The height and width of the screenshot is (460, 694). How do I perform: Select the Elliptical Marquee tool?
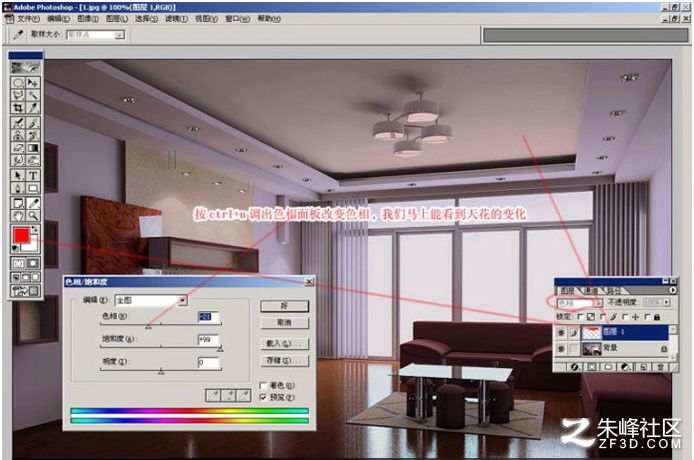pyautogui.click(x=18, y=82)
